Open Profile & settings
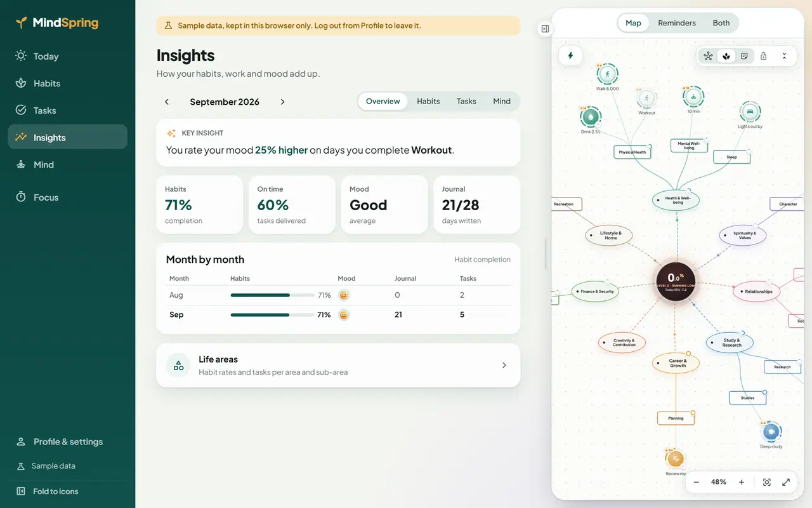 tap(67, 441)
